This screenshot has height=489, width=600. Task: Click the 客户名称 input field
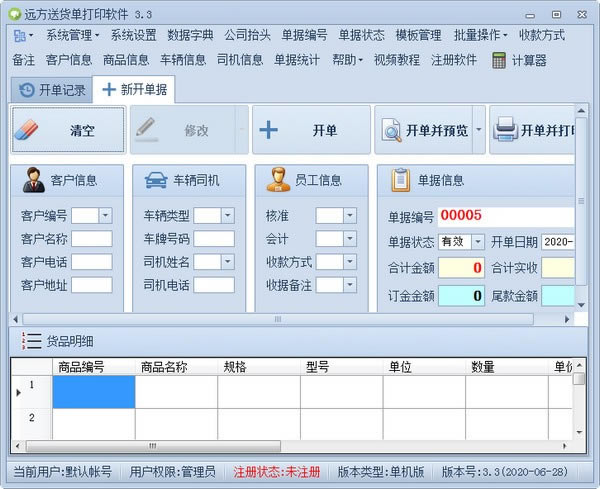tap(91, 238)
